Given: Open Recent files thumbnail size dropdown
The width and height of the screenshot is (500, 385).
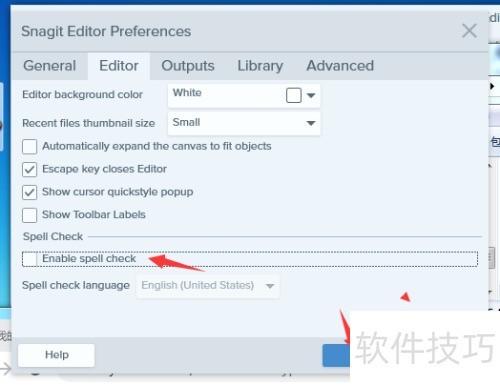Looking at the screenshot, I should (x=244, y=123).
